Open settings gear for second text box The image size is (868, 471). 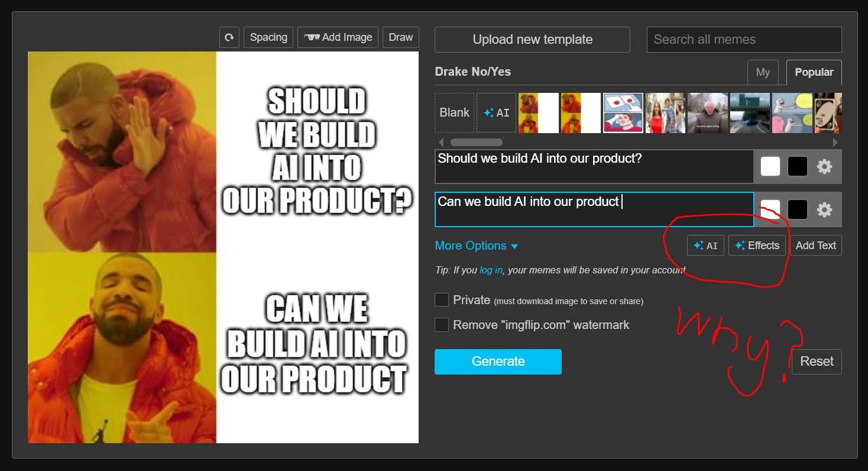[824, 209]
